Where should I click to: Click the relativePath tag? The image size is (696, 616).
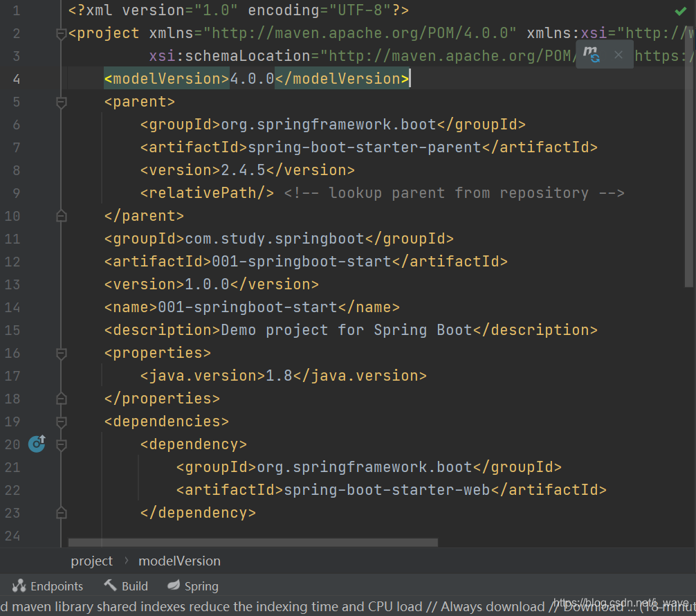tap(207, 193)
